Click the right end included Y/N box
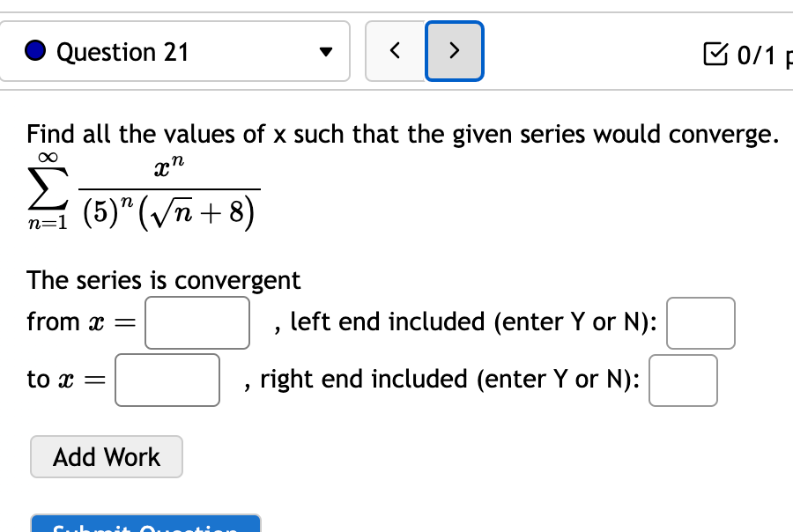The width and height of the screenshot is (793, 532). (x=683, y=381)
